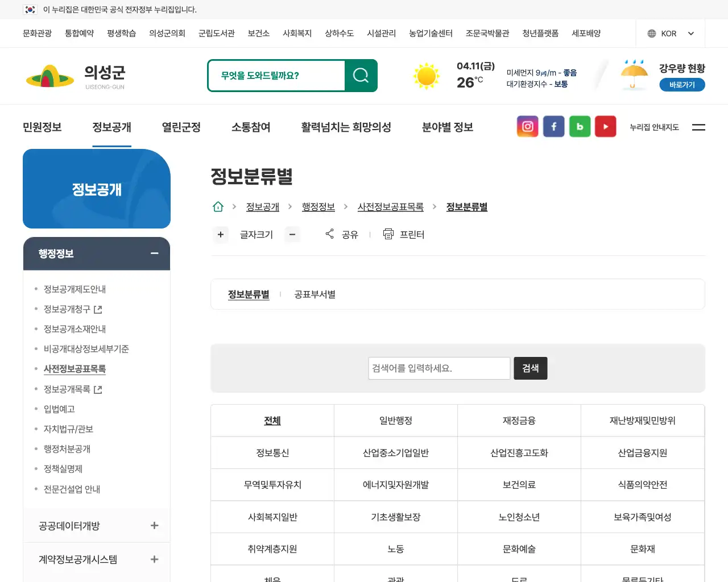Screen dimensions: 728x582
Task: Open the 민원정보 navigation menu
Action: 41,127
